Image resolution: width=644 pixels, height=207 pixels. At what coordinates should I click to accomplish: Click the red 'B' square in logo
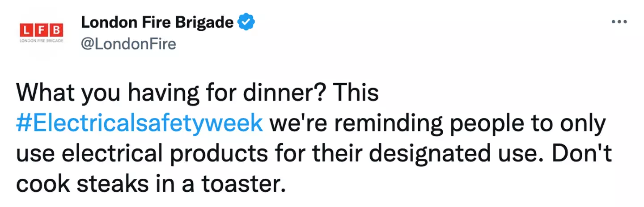(x=56, y=30)
